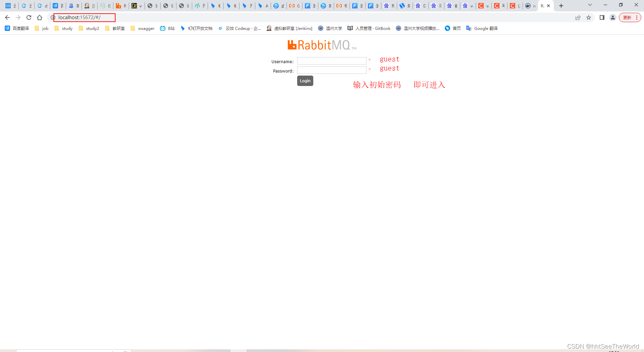Open the job bookmarks folder
This screenshot has height=352, width=644.
pos(42,29)
